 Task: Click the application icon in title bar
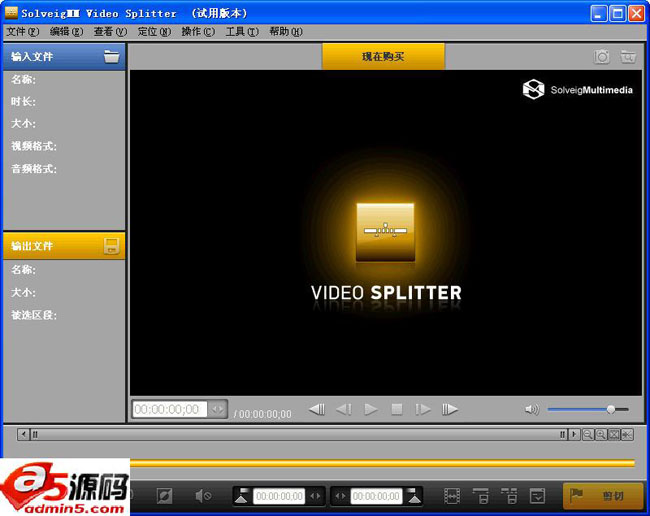[11, 12]
